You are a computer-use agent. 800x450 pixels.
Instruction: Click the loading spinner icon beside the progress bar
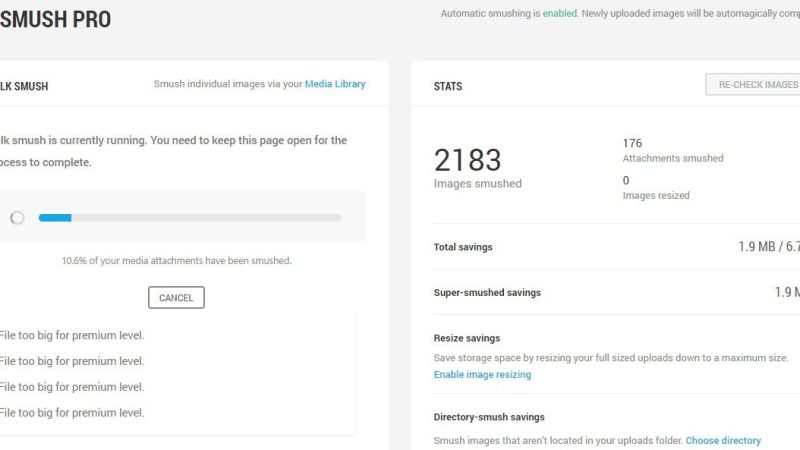[x=17, y=218]
